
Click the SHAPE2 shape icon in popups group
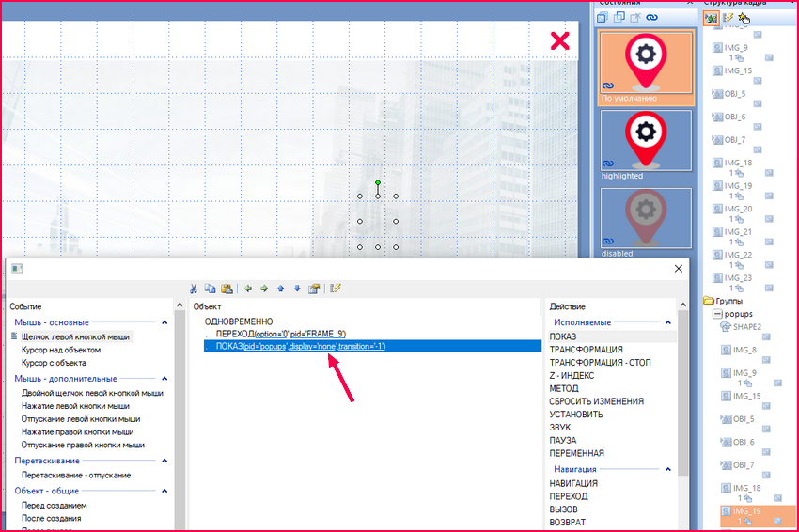click(725, 327)
